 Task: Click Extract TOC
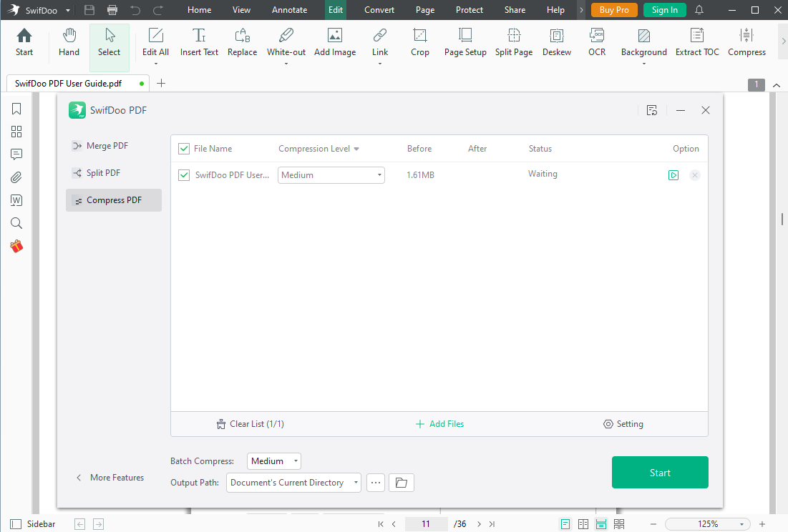click(x=697, y=42)
